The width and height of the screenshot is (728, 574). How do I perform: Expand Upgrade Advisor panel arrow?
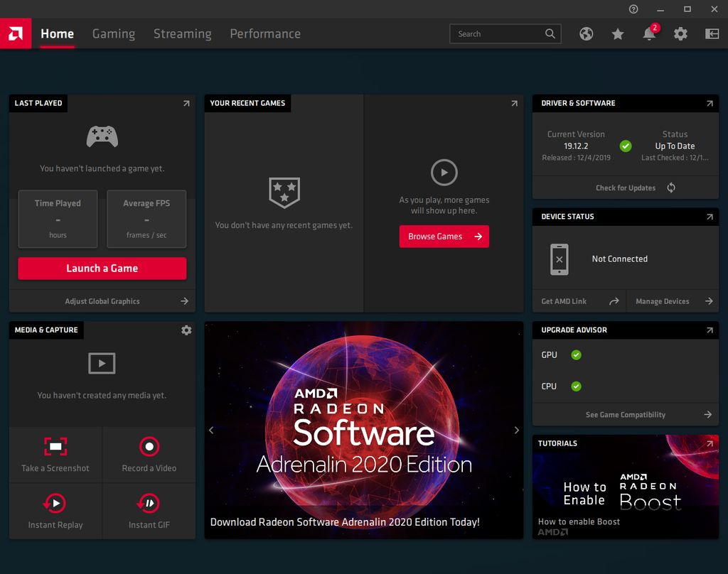(x=710, y=330)
